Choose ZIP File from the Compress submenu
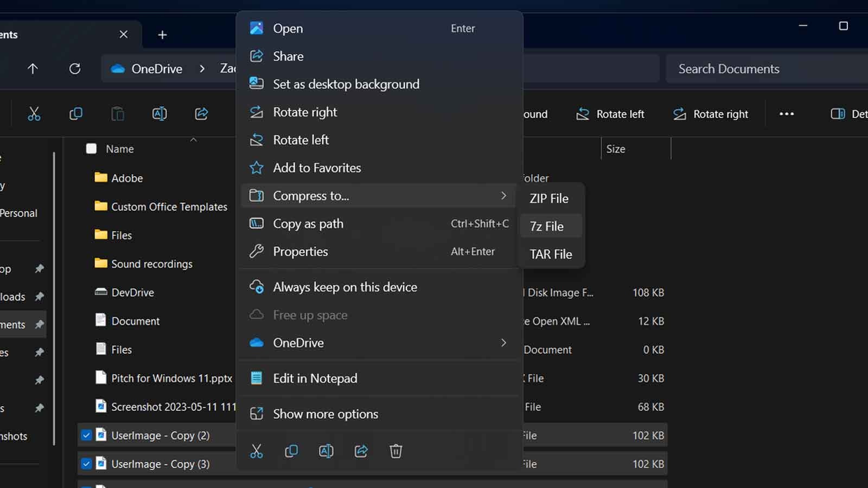 point(549,198)
